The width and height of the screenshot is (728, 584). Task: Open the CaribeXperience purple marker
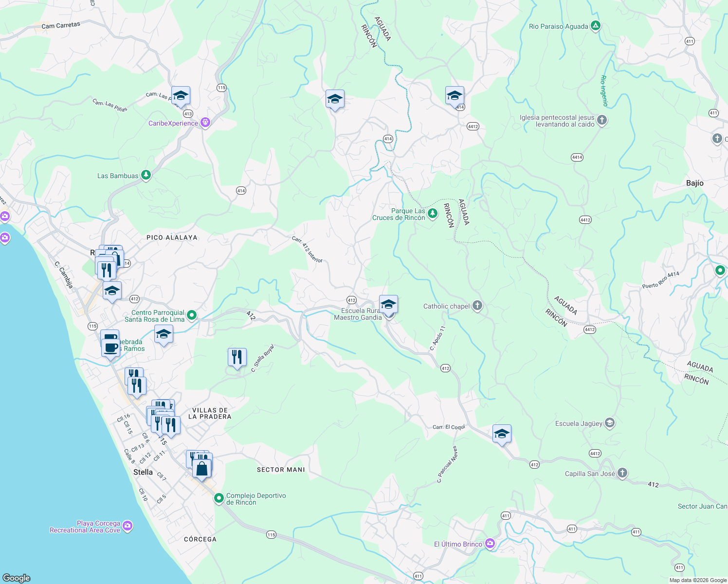point(205,123)
